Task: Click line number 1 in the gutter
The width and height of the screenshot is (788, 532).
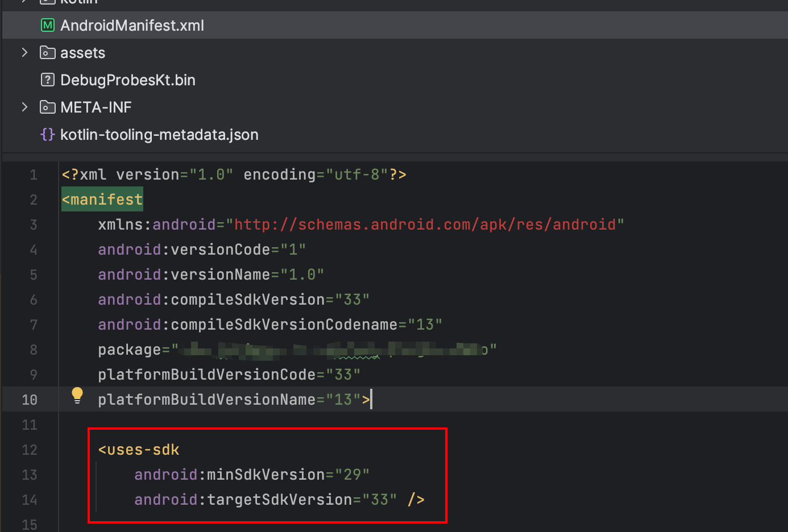Action: point(34,174)
